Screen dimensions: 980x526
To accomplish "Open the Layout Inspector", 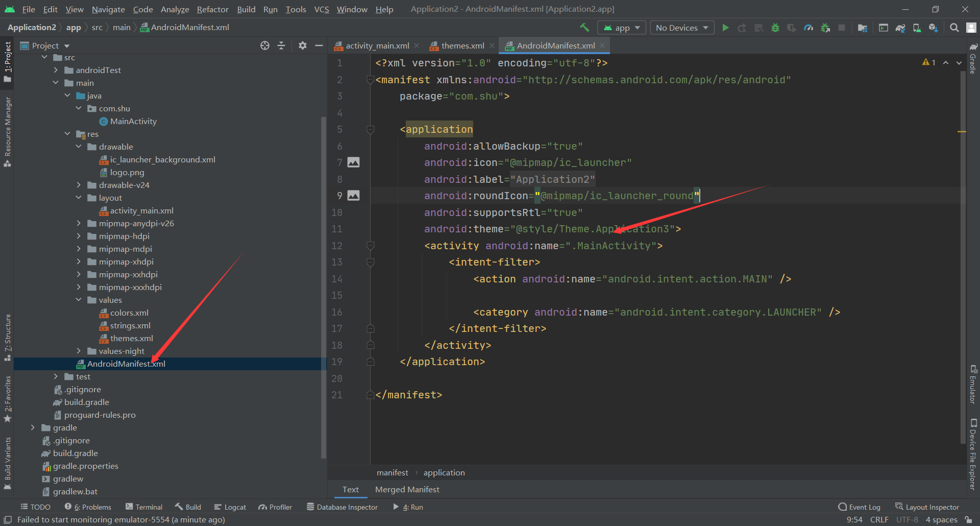I will [927, 507].
